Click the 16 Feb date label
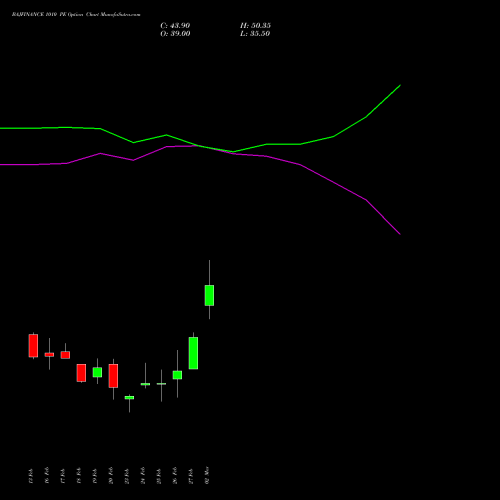The width and height of the screenshot is (500, 500). [47, 475]
